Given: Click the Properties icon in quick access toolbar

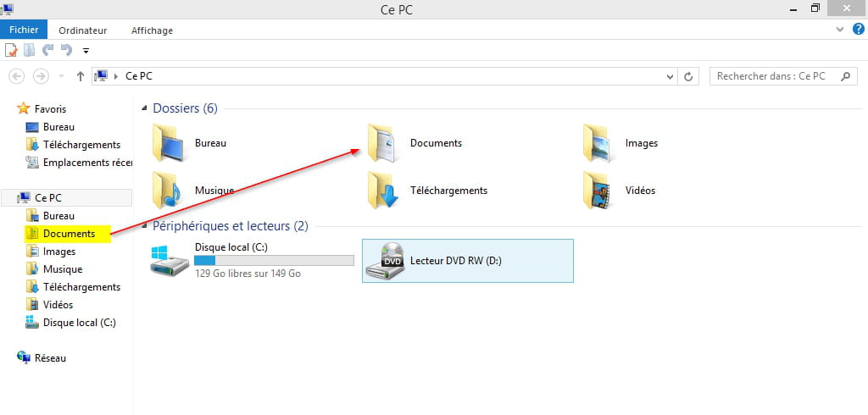Looking at the screenshot, I should pos(13,50).
